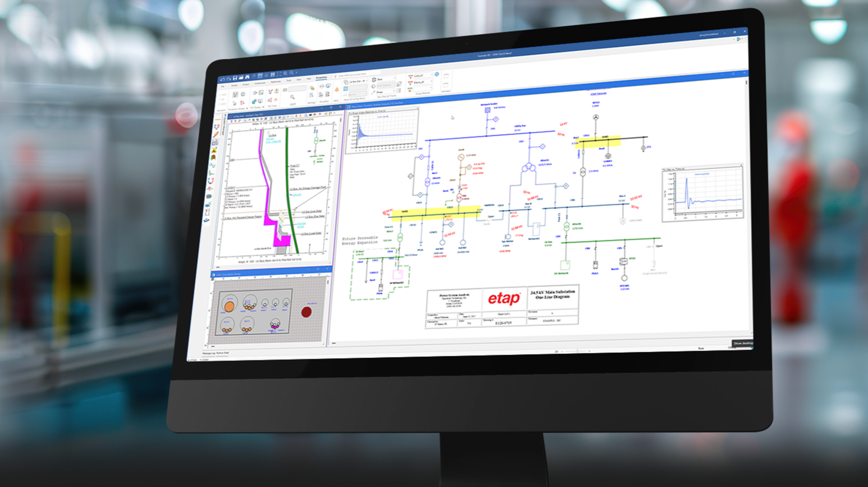Click the zoom slider in the status bar
868x487 pixels.
577,351
